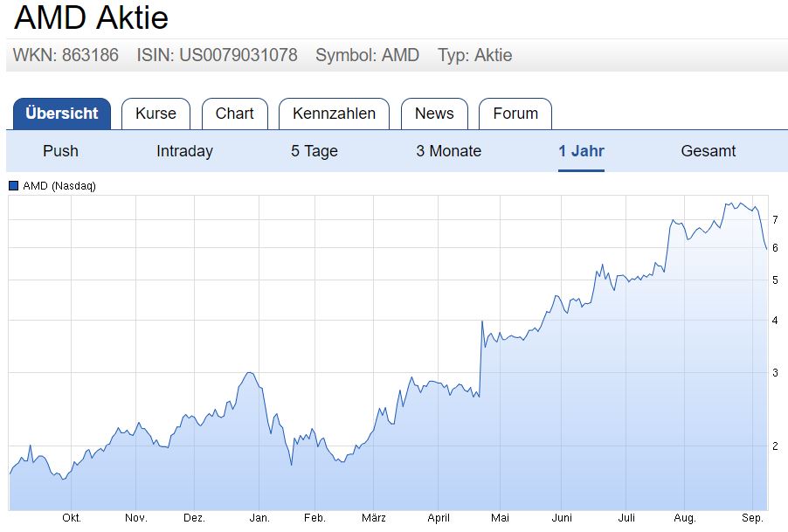The image size is (788, 532).
Task: Click the AMD Aktie page heading
Action: coord(92,17)
